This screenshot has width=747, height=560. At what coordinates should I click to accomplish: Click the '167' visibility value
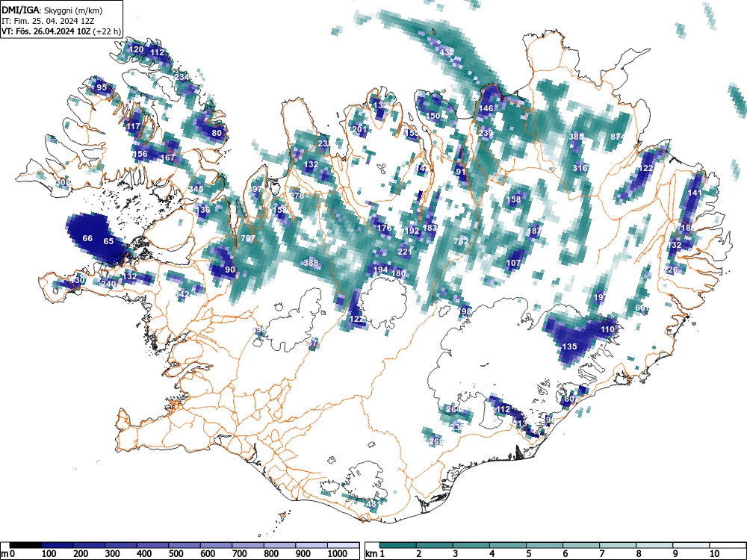tap(167, 158)
